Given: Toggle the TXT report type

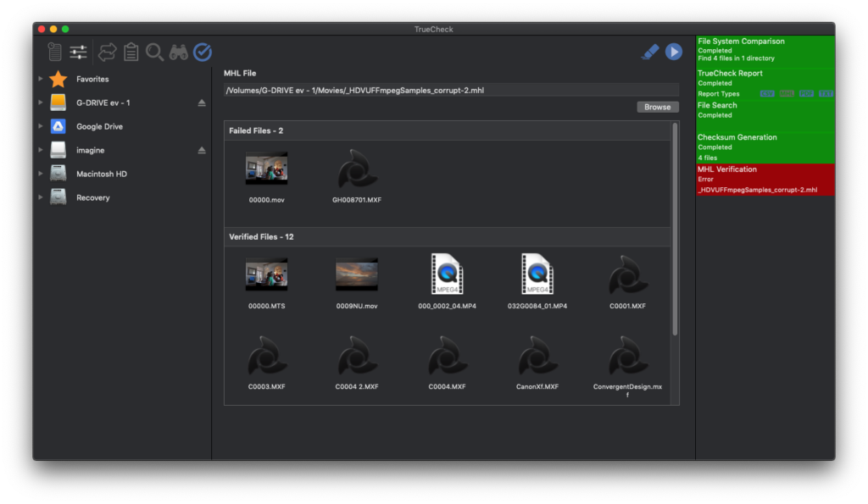Looking at the screenshot, I should (826, 93).
